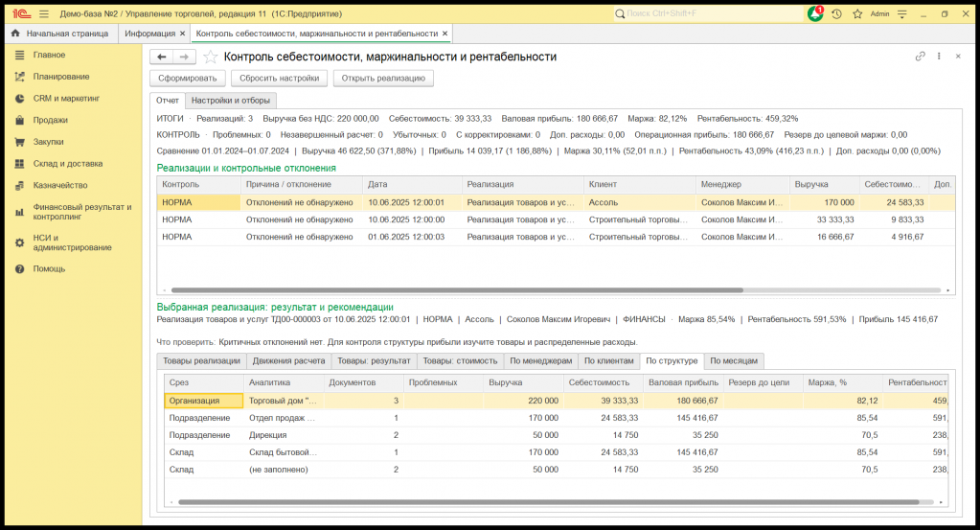The height and width of the screenshot is (530, 980).
Task: Switch to the Отчет tab
Action: (x=168, y=100)
